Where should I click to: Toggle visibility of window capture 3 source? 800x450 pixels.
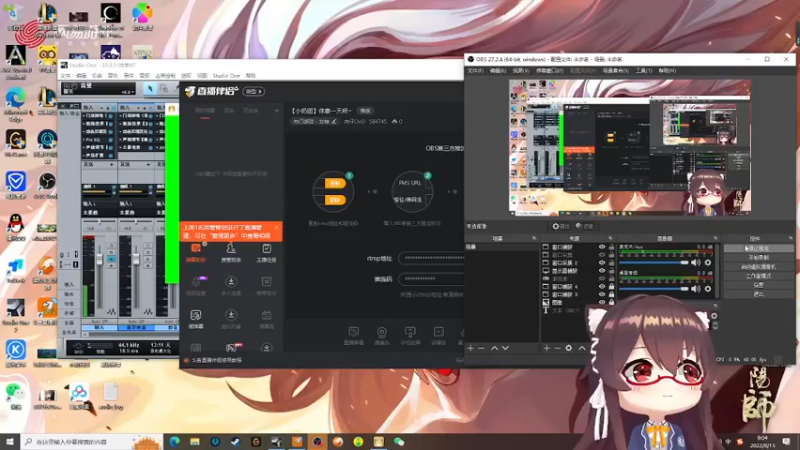pos(602,294)
